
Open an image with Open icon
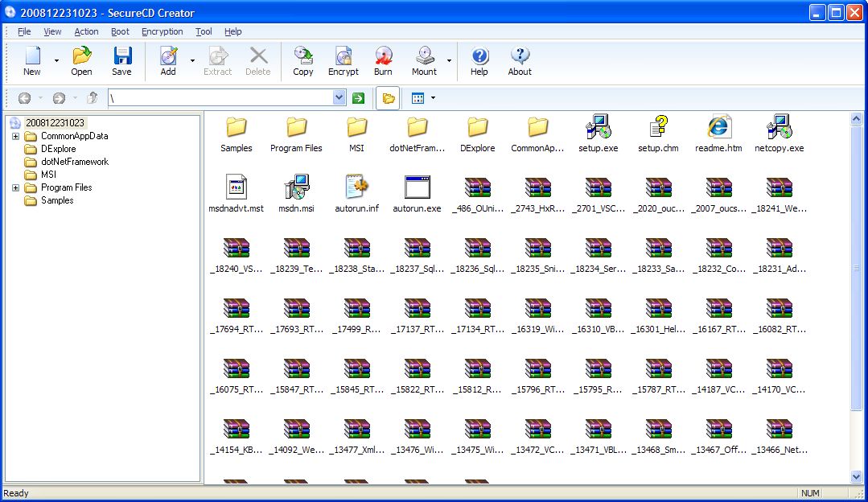pos(81,61)
